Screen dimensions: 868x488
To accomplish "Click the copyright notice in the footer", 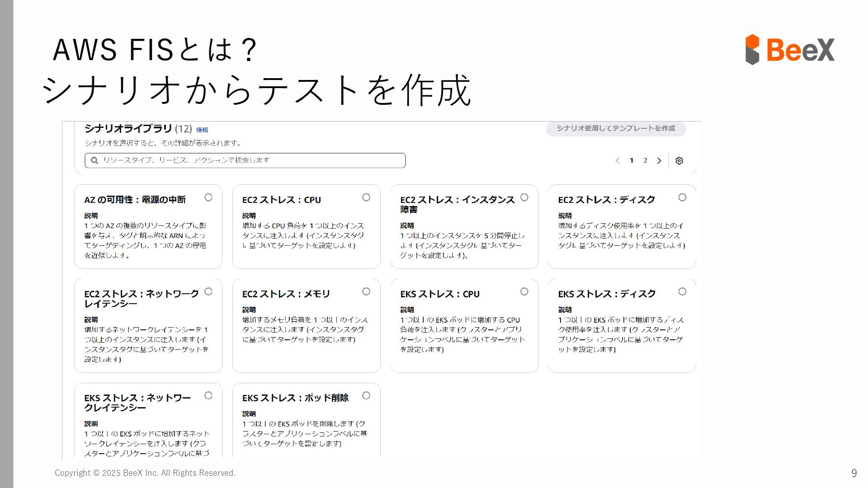I will click(x=145, y=473).
